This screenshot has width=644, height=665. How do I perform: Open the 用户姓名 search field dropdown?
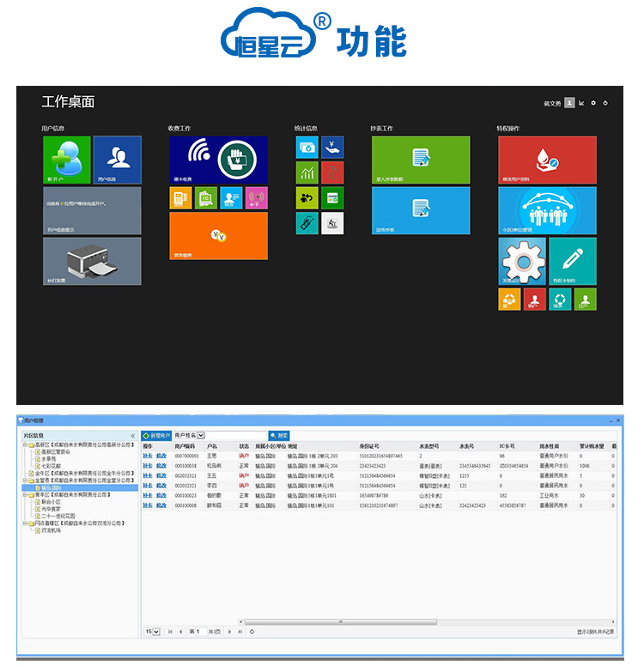coord(201,435)
